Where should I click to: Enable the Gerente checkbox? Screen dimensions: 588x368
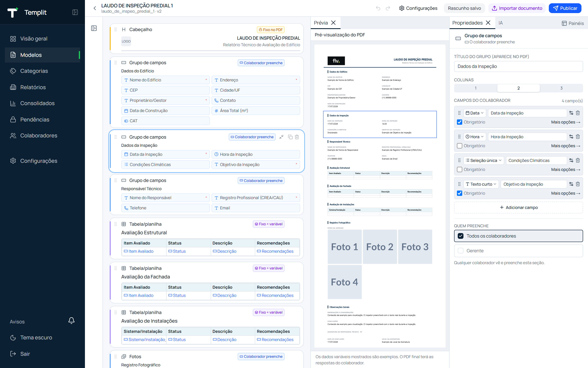click(460, 251)
